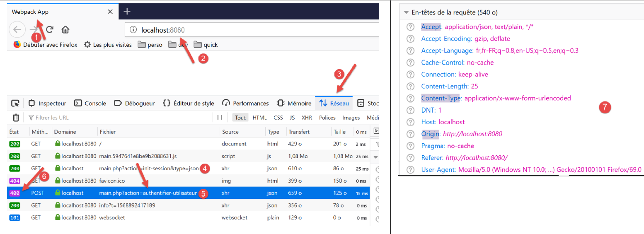This screenshot has width=644, height=234.
Task: Open the perso bookmarks folder
Action: pos(150,45)
